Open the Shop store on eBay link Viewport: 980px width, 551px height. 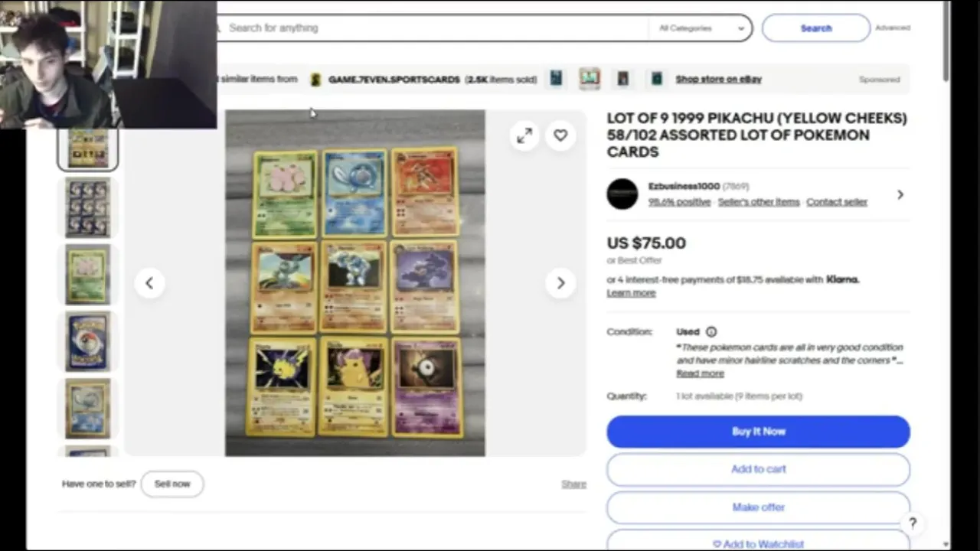click(x=718, y=79)
